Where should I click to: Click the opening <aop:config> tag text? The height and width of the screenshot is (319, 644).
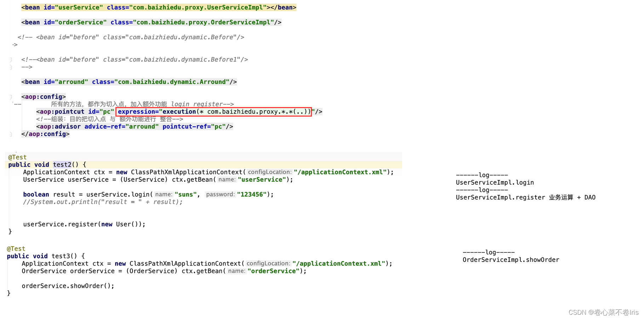point(44,97)
